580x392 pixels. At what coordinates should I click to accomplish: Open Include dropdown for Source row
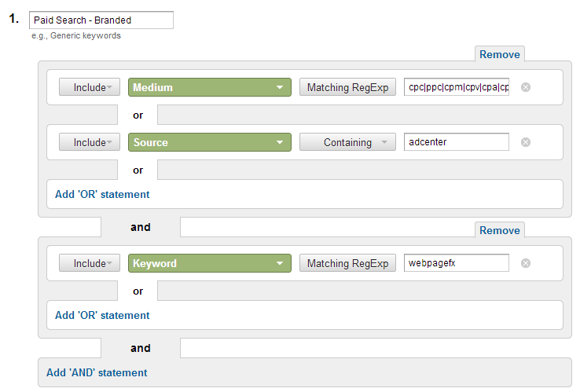(x=90, y=142)
